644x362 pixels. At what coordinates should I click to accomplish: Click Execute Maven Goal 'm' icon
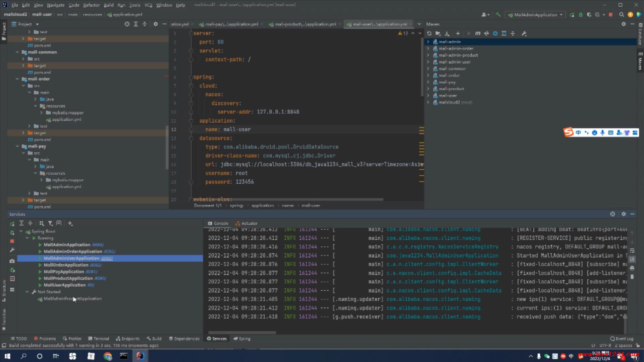pyautogui.click(x=478, y=34)
